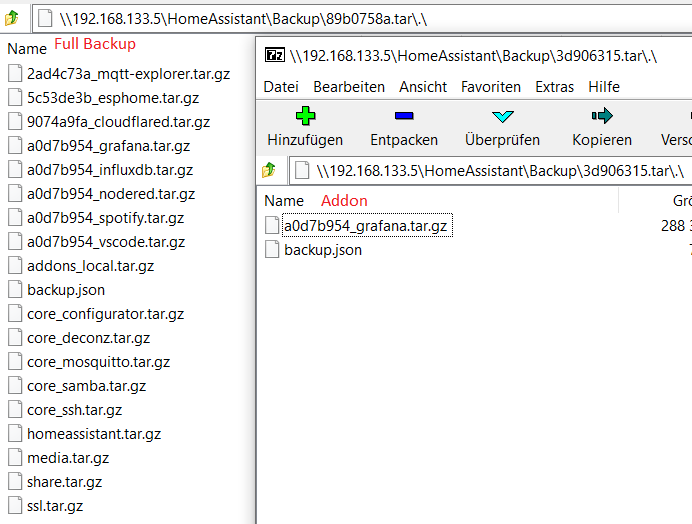Image resolution: width=692 pixels, height=524 pixels.
Task: Click the green plus Hinzufügen icon
Action: [305, 116]
